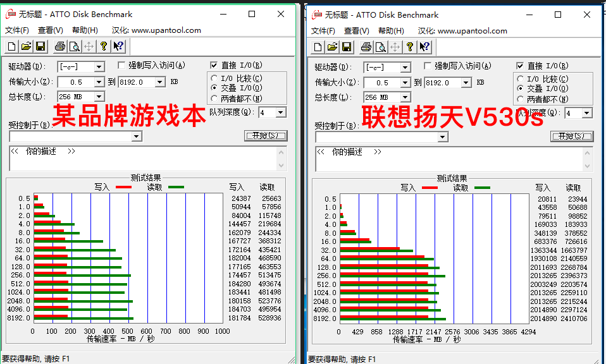Viewport: 606px width, 364px height.
Task: Select 两者都不 radio in right window
Action: [520, 99]
